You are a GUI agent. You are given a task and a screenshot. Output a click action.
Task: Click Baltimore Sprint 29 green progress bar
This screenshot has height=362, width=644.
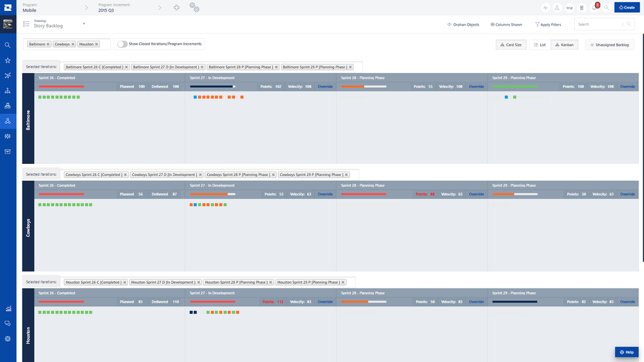[515, 86]
